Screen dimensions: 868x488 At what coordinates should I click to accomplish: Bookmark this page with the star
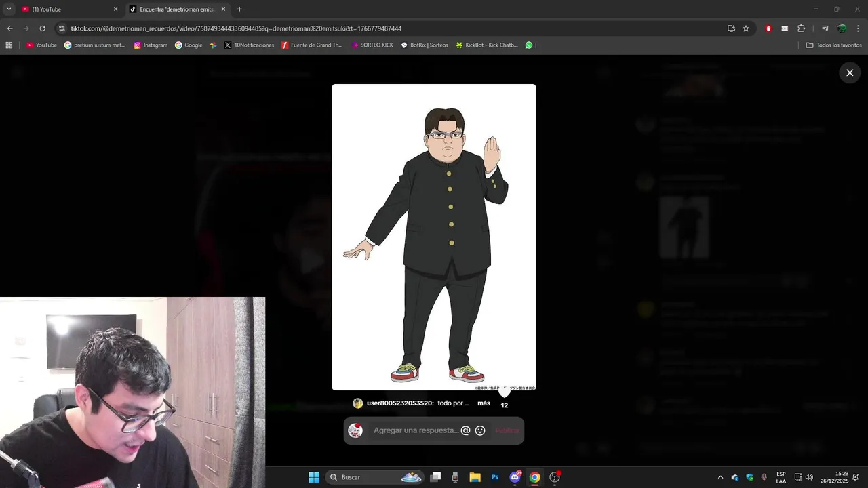[x=746, y=28]
